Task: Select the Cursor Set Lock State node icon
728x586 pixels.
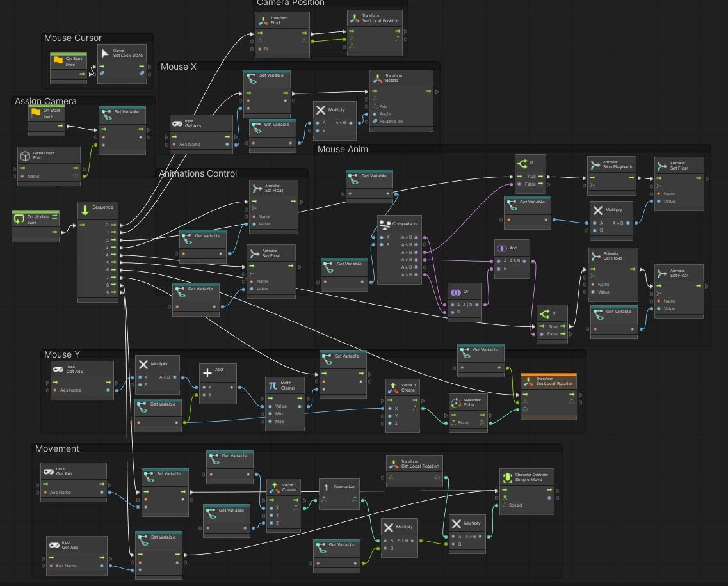Action: coord(105,53)
